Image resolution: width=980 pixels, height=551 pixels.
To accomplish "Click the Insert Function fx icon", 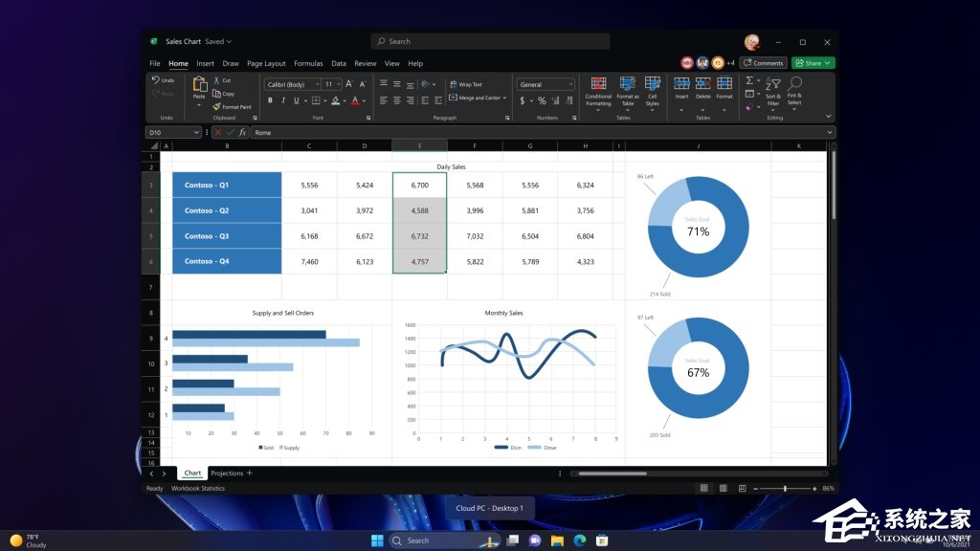I will point(243,133).
